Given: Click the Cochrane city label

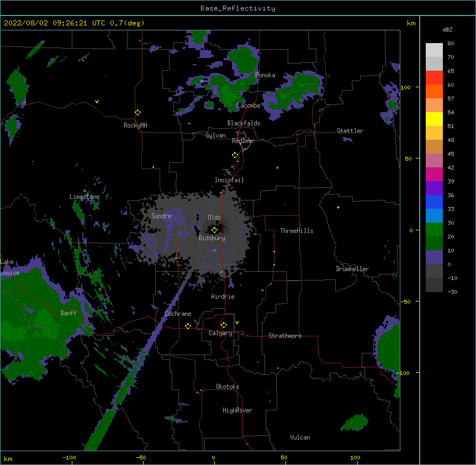Looking at the screenshot, I should pyautogui.click(x=178, y=314).
